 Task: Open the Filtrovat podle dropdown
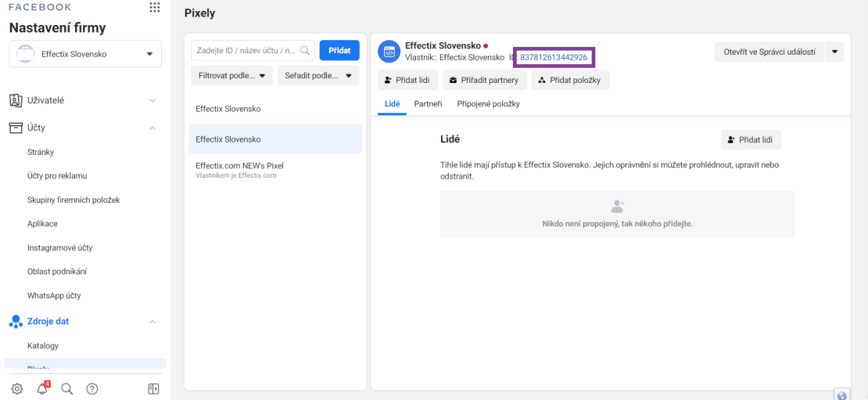[x=232, y=75]
